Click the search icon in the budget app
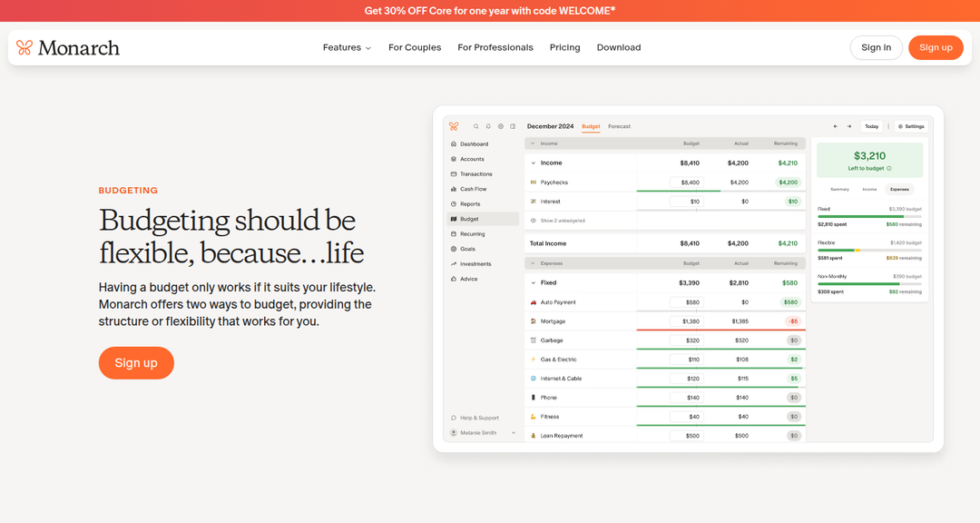The height and width of the screenshot is (523, 980). (476, 126)
